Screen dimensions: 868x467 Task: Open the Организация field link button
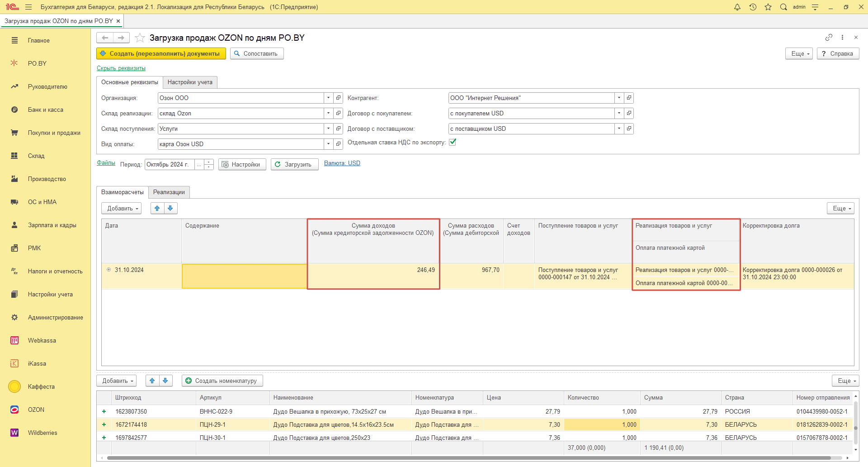coord(338,98)
